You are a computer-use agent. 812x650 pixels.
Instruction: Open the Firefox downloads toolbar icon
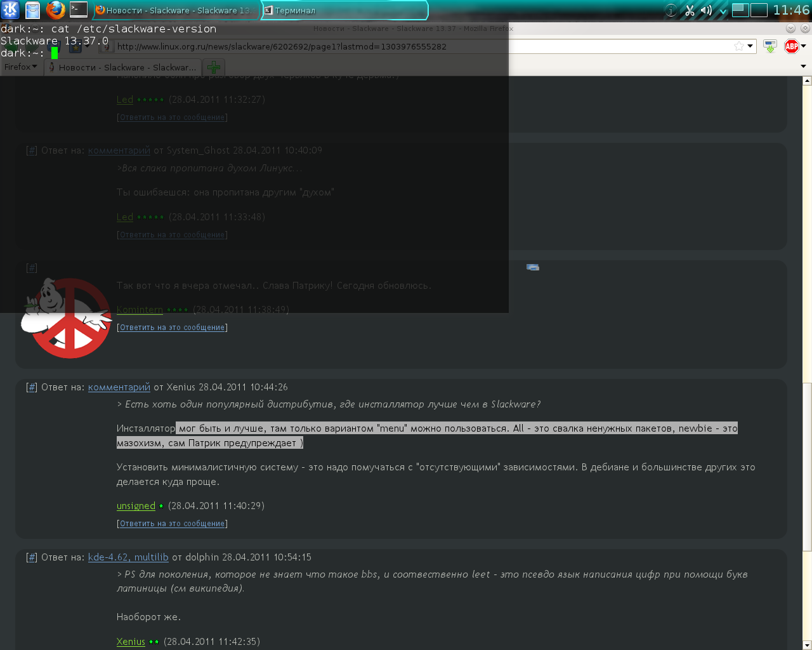pyautogui.click(x=770, y=46)
